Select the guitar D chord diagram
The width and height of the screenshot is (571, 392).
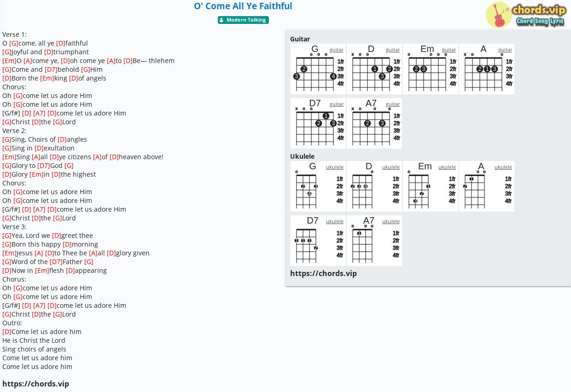pos(374,69)
